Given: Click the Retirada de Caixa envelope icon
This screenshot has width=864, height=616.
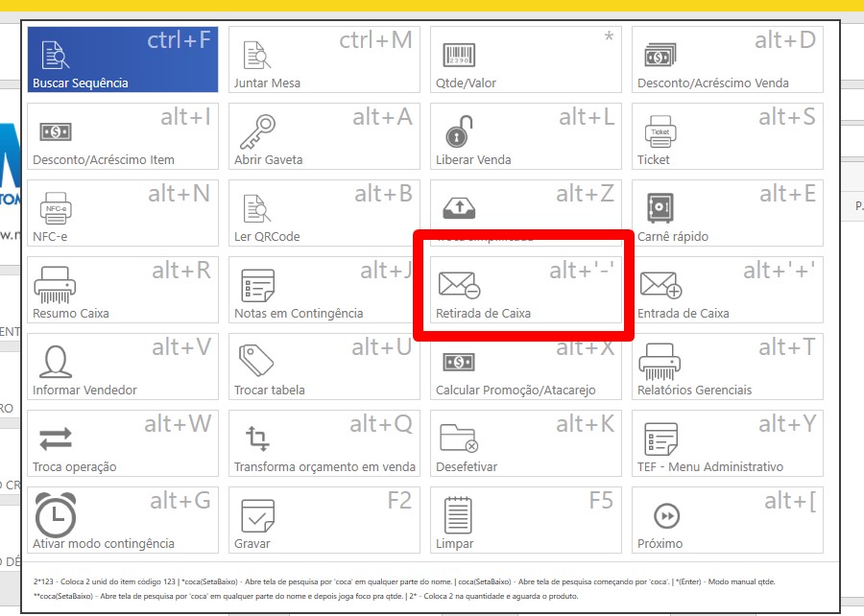Looking at the screenshot, I should pos(459,285).
